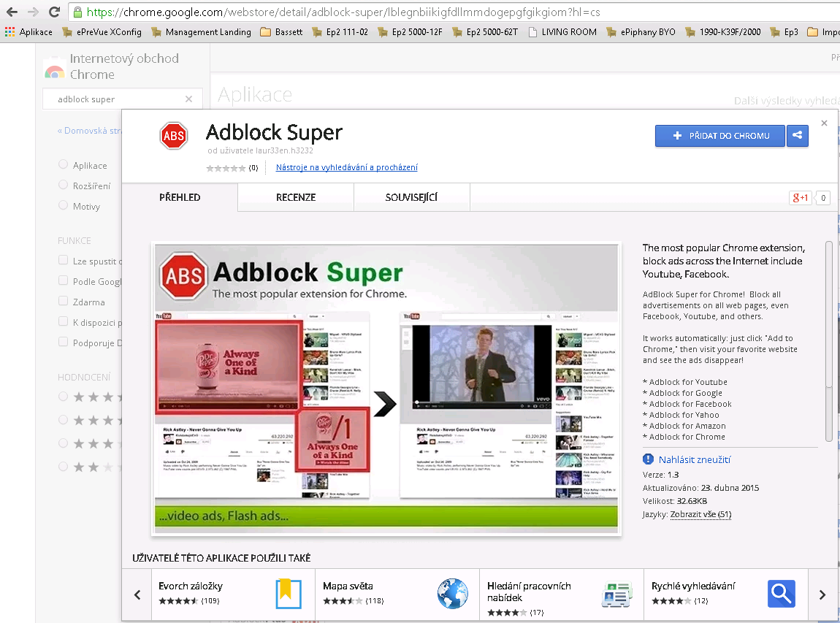Open Nástroje na vyhledávání a procházení link
The image size is (840, 623).
click(347, 167)
